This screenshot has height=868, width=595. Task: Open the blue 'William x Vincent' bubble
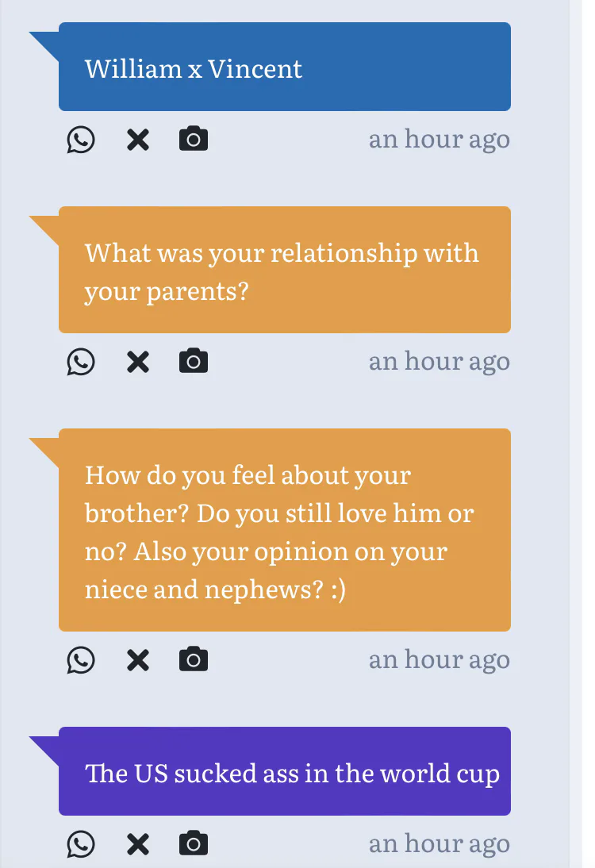coord(284,67)
